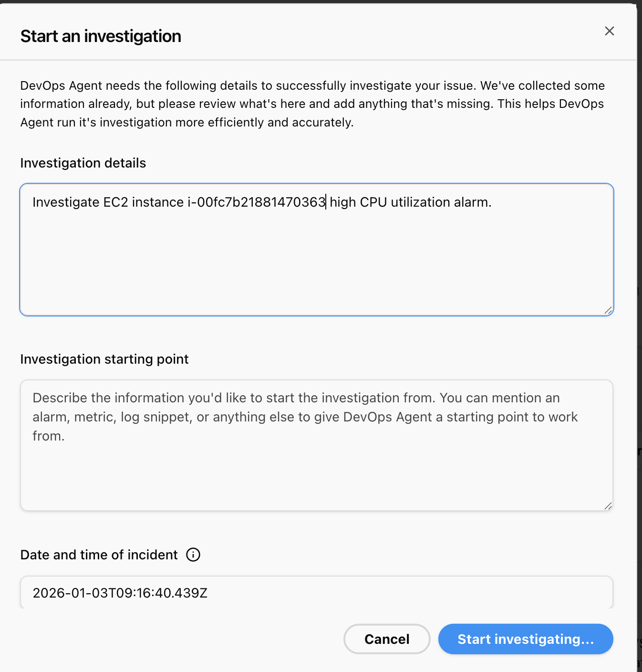Viewport: 642px width, 672px height.
Task: Close the Start an investigation dialog
Action: pyautogui.click(x=609, y=31)
